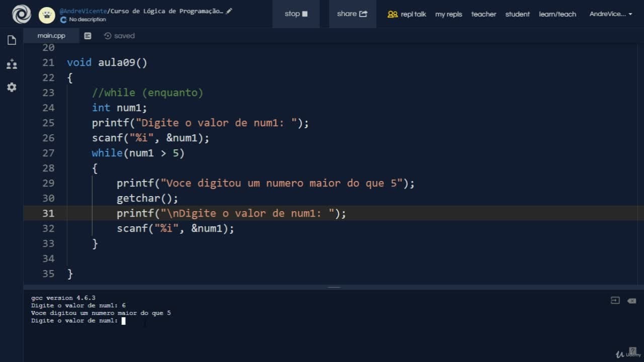Click the line 26 scanf statement
Screen dimensions: 644x362
[x=150, y=138]
